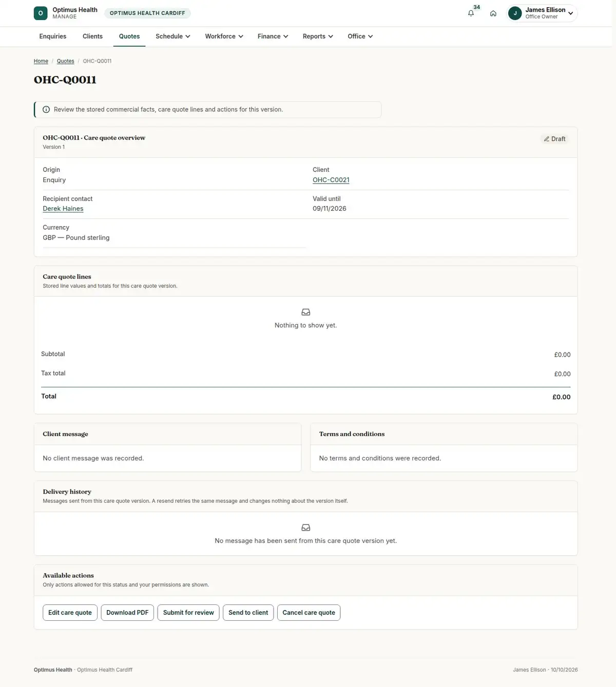Click the Optimus Health Cardiff branch badge
616x687 pixels.
point(147,13)
